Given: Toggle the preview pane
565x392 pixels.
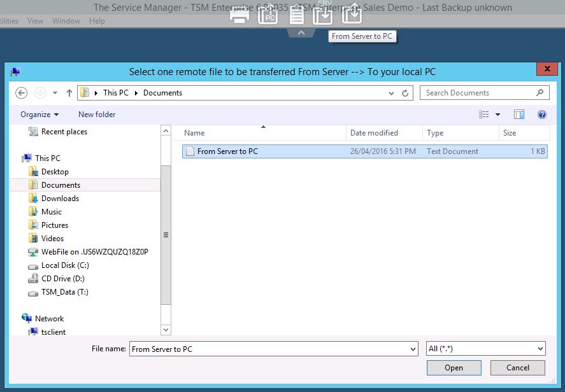Looking at the screenshot, I should point(519,115).
